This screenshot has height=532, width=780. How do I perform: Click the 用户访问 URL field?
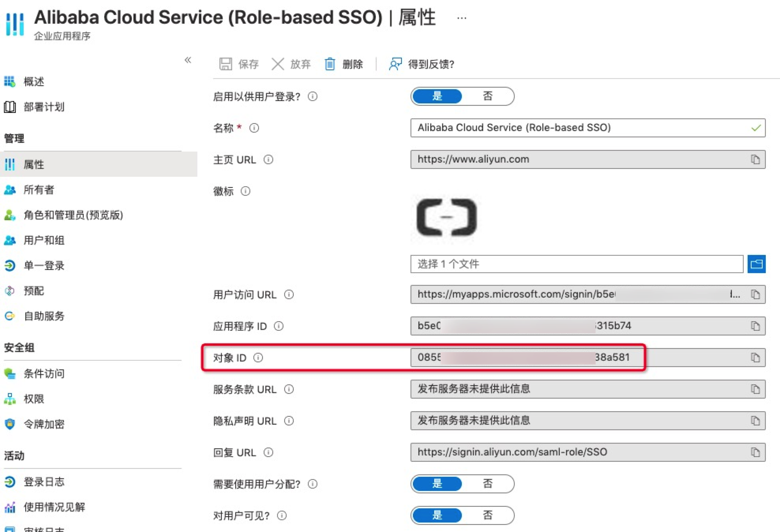pos(588,294)
